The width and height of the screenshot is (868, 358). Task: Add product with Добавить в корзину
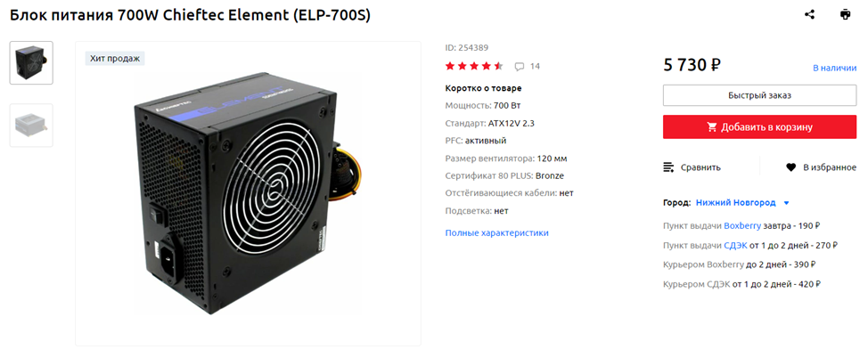tap(759, 127)
